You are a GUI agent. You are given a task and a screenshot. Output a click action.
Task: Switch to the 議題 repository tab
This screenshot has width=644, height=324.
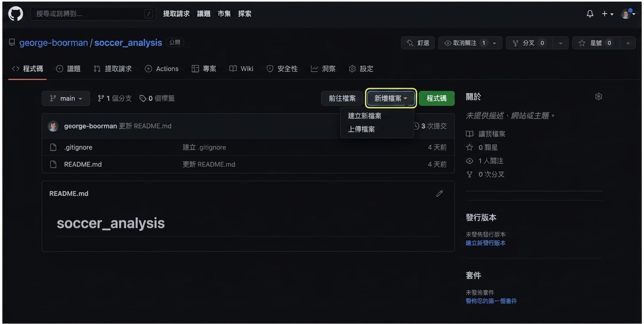pos(68,69)
